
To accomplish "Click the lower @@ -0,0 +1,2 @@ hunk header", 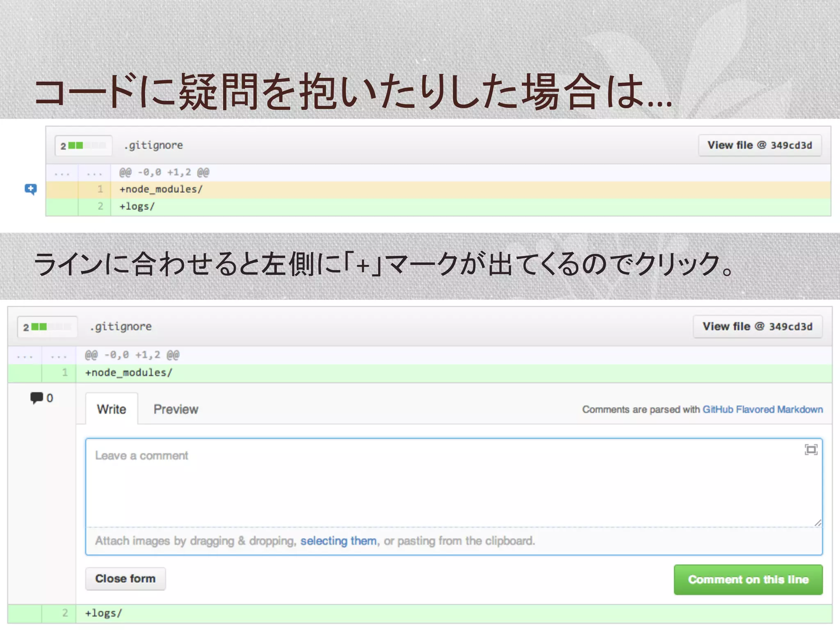I will [132, 355].
